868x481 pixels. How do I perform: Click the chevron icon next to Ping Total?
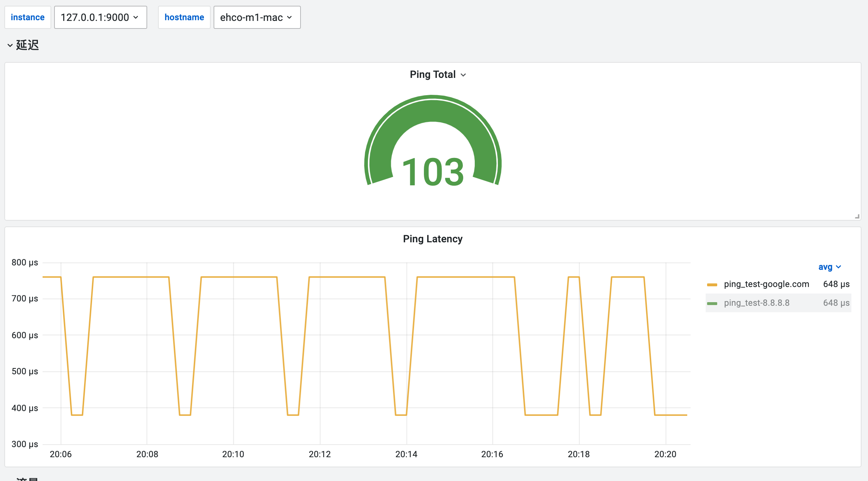[x=464, y=75]
